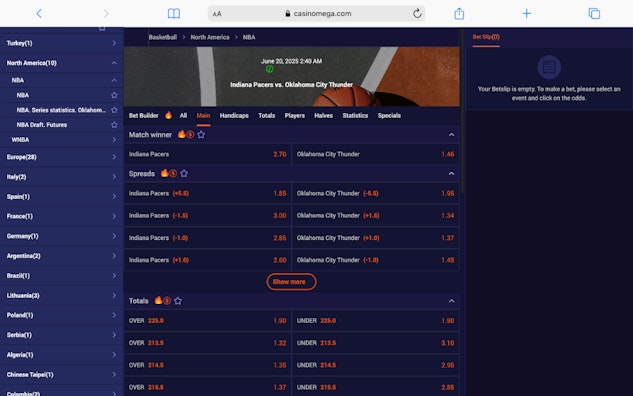Show Safari tab overview icon
The width and height of the screenshot is (633, 396).
pos(594,13)
